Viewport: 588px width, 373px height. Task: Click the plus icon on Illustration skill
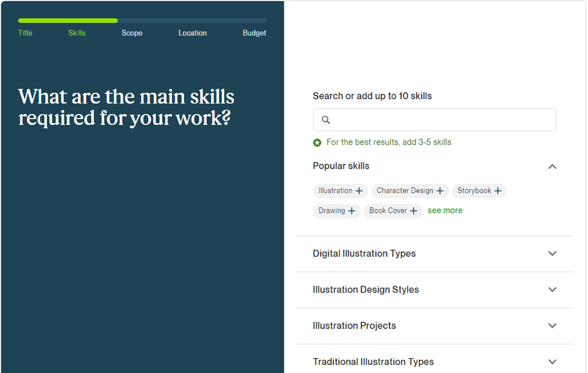[359, 191]
